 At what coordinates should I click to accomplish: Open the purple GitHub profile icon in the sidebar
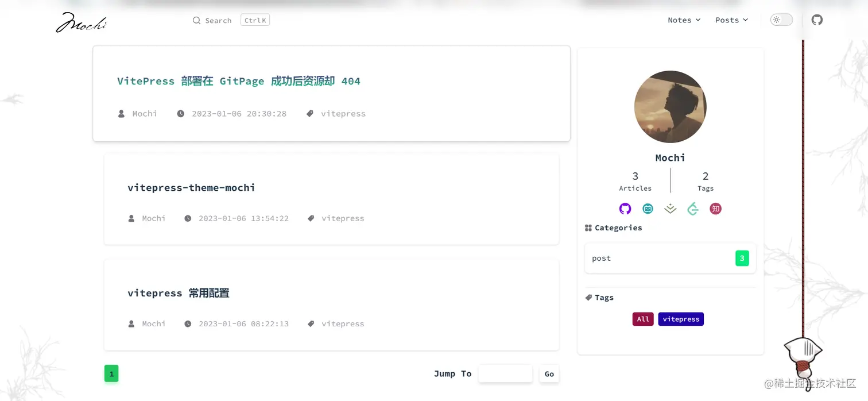click(x=625, y=209)
